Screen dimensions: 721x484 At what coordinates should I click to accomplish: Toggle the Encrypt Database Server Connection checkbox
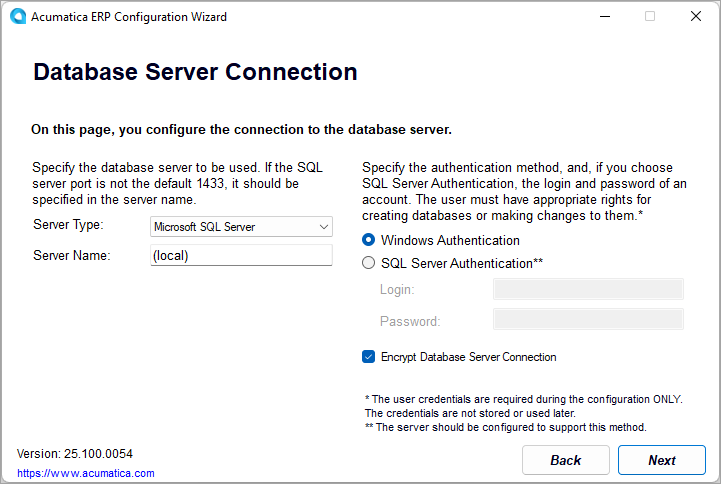tap(369, 357)
